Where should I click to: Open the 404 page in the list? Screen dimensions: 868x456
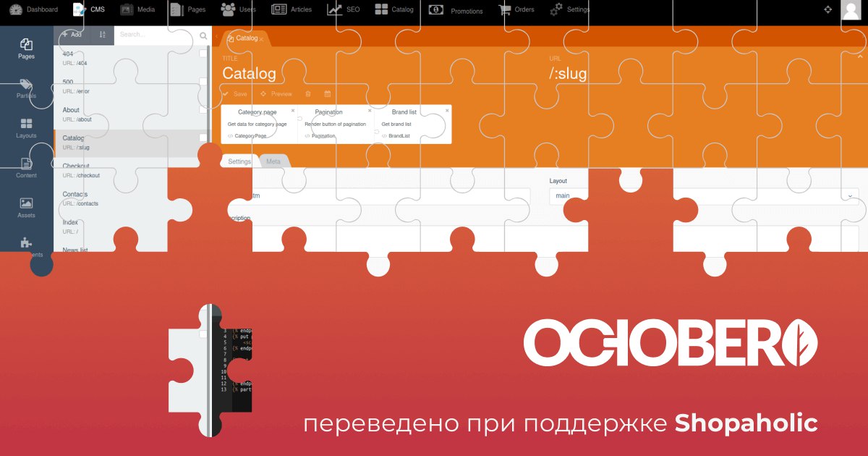click(132, 59)
